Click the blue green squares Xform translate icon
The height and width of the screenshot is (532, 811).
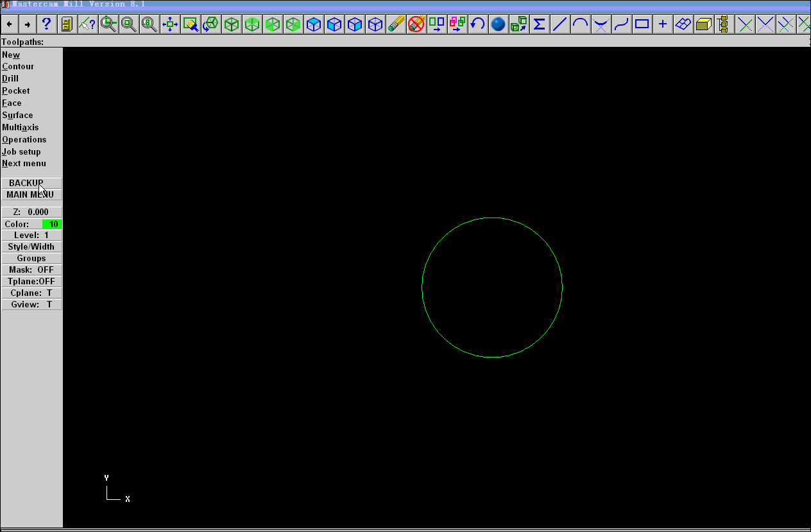coord(436,24)
